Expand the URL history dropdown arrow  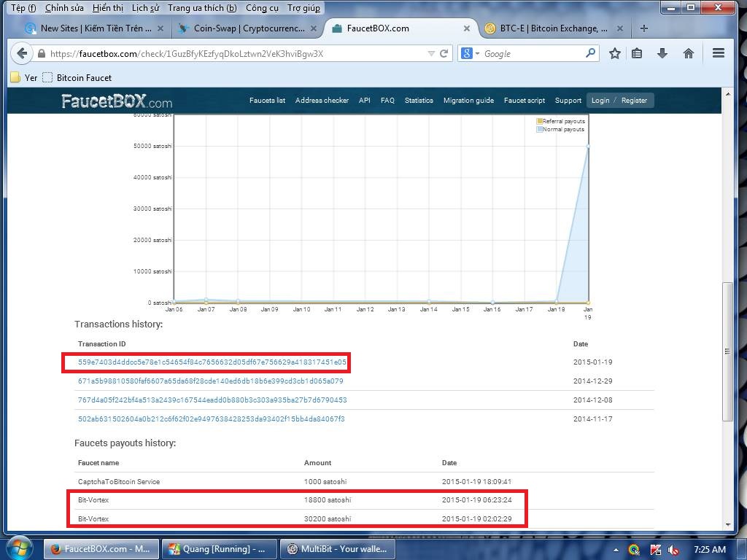pyautogui.click(x=431, y=53)
